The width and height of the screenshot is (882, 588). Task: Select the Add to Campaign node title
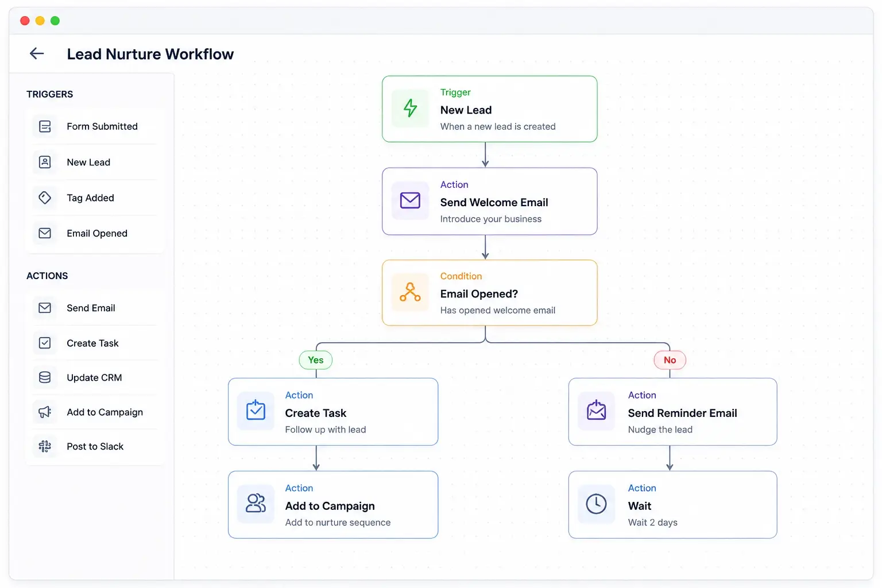pyautogui.click(x=330, y=506)
